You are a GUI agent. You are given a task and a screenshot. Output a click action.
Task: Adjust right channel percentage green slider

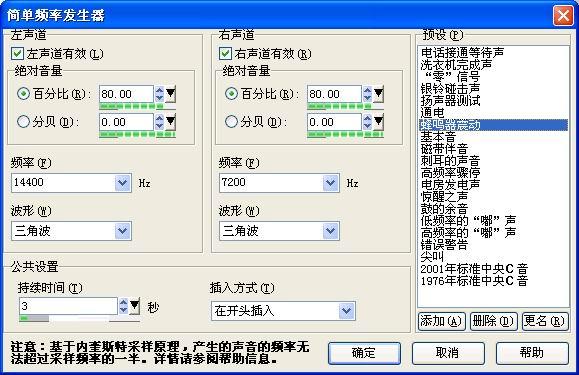coord(345,107)
